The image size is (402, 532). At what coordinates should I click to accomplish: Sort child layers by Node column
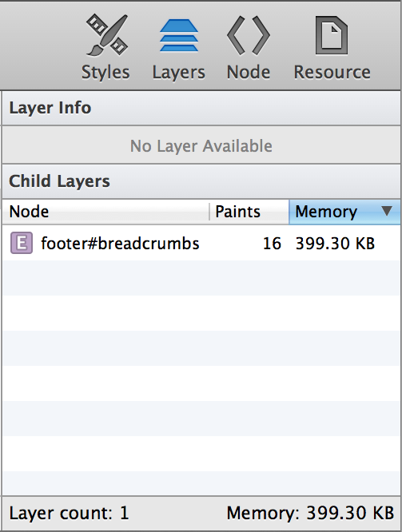click(x=105, y=212)
